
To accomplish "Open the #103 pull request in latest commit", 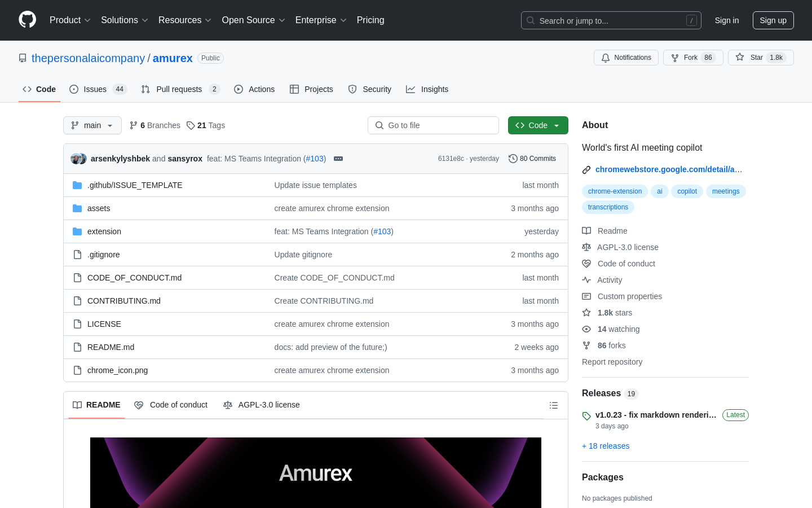I will pyautogui.click(x=315, y=159).
